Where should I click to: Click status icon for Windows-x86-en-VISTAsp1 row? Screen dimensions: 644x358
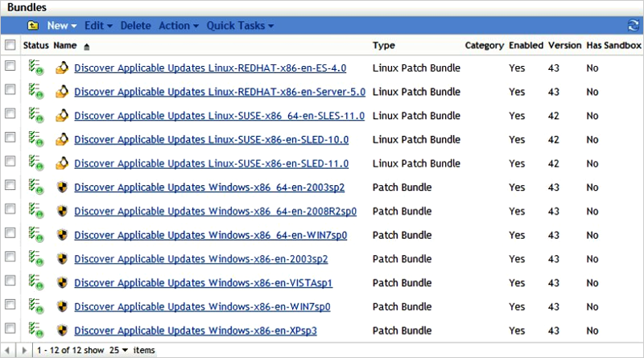coord(35,282)
